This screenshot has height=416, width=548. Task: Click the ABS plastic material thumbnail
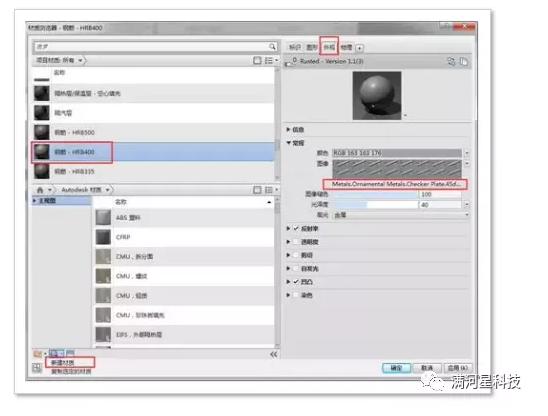click(x=103, y=217)
